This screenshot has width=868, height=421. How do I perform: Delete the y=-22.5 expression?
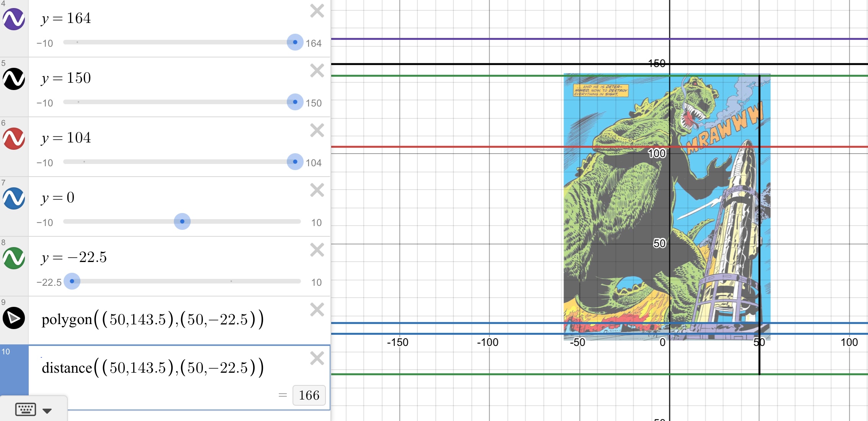point(317,250)
